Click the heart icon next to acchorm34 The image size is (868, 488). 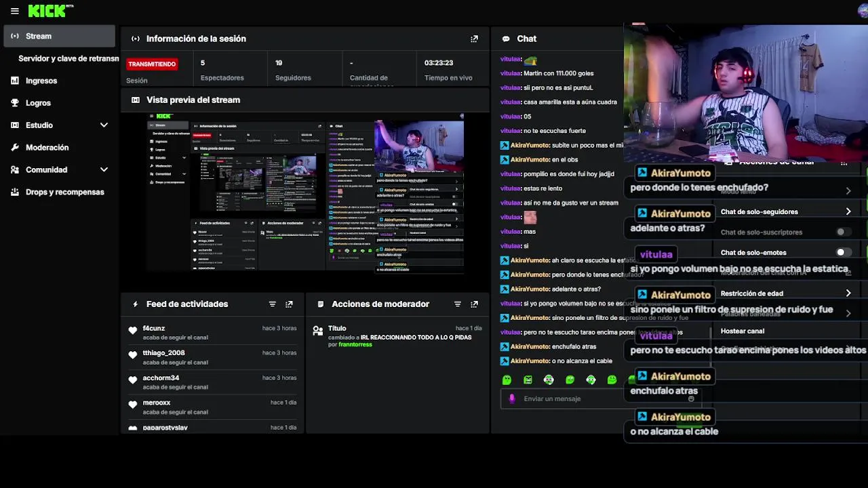[133, 380]
